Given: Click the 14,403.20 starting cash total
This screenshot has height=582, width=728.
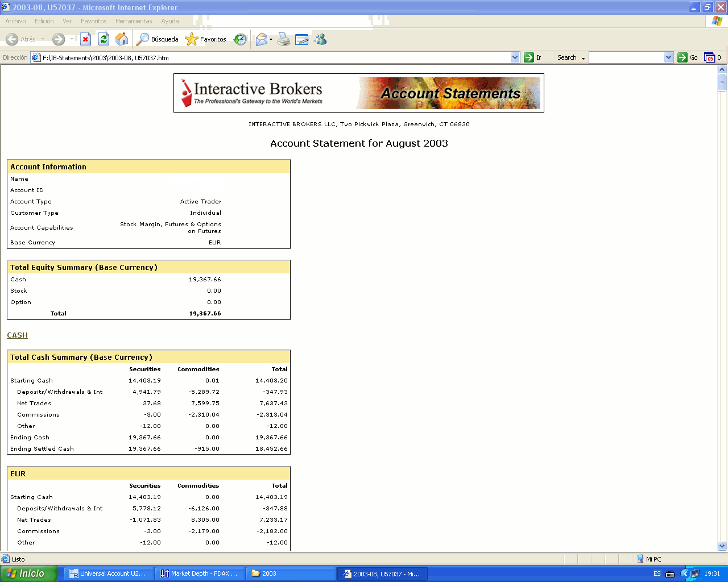Looking at the screenshot, I should tap(271, 381).
